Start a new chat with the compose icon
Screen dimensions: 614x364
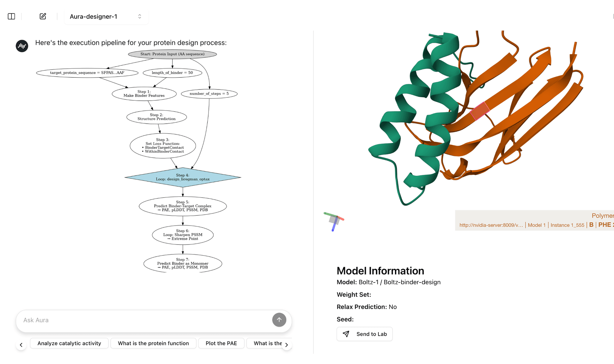43,16
